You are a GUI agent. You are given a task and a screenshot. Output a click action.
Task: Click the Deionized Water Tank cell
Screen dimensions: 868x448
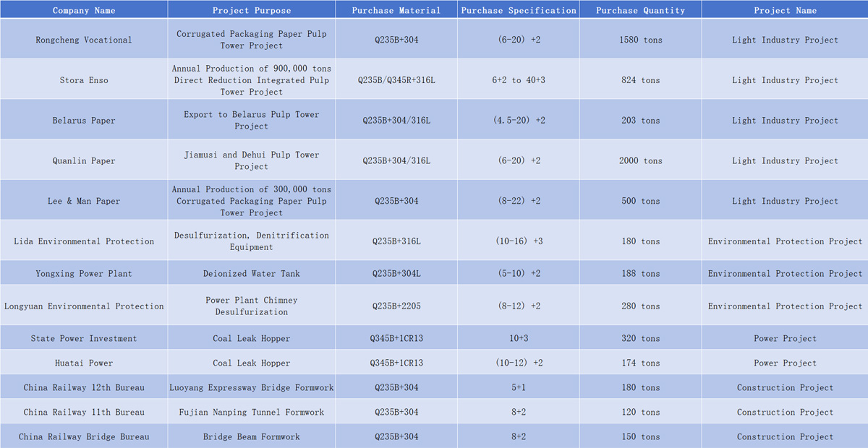click(x=252, y=273)
